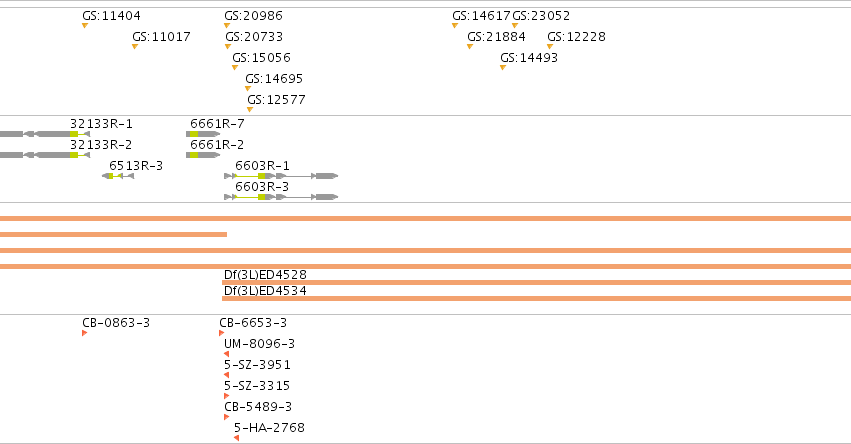Screen dimensions: 851x444
Task: Open the GS:11404 label link
Action: [x=111, y=16]
